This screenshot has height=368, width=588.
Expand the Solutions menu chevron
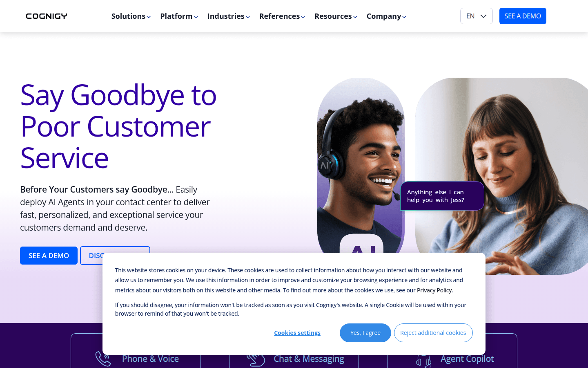[149, 17]
